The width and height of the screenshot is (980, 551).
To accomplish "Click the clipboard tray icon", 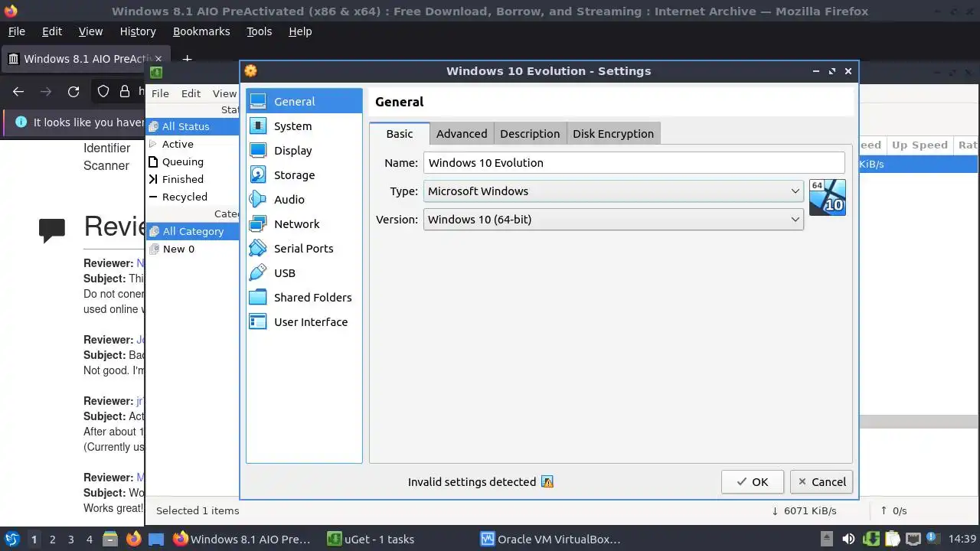I will 892,539.
